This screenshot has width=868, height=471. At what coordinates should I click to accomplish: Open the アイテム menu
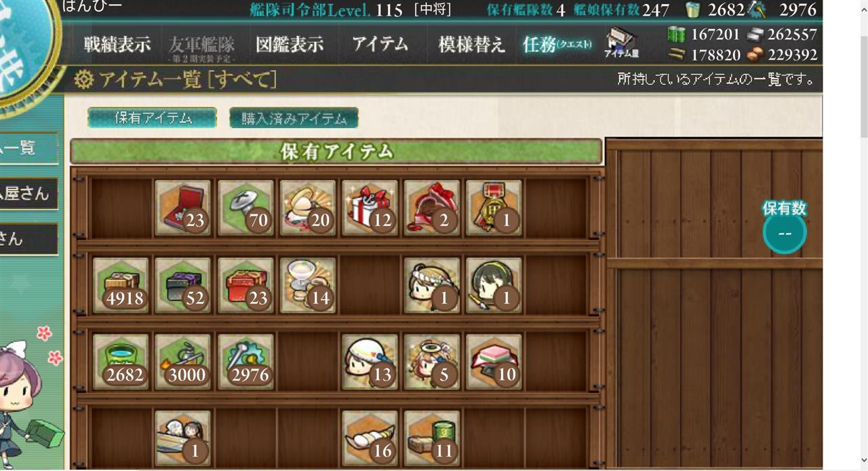380,45
